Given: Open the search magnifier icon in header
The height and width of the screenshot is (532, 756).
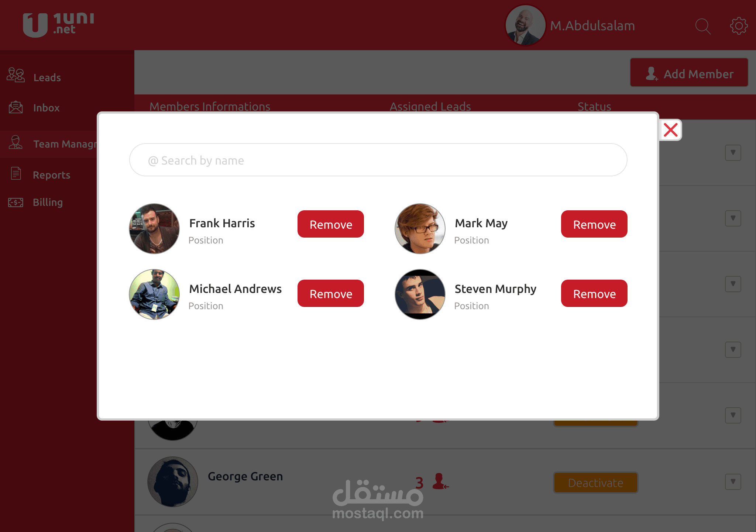Looking at the screenshot, I should (703, 26).
